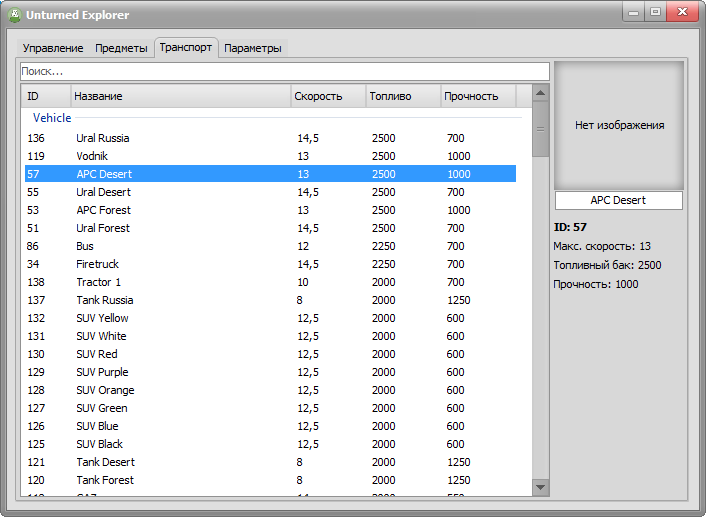The image size is (706, 517).
Task: Click the Поиск search field
Action: [285, 72]
